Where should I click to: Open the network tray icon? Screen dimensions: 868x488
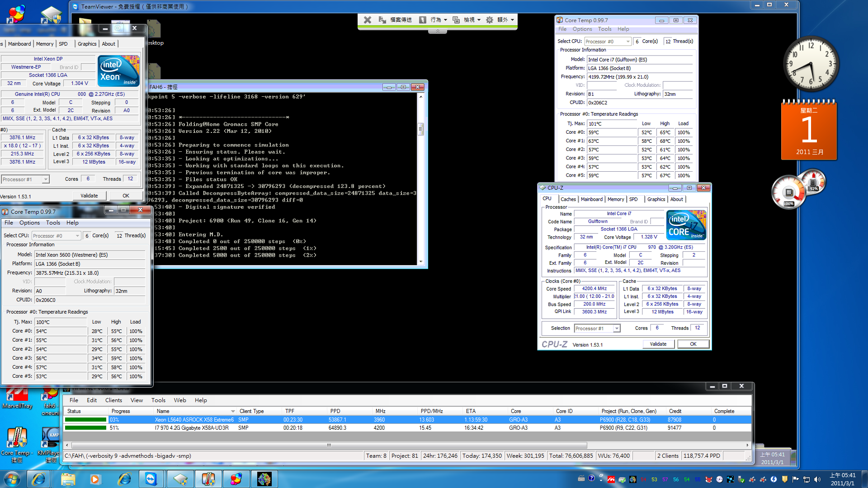(x=806, y=479)
